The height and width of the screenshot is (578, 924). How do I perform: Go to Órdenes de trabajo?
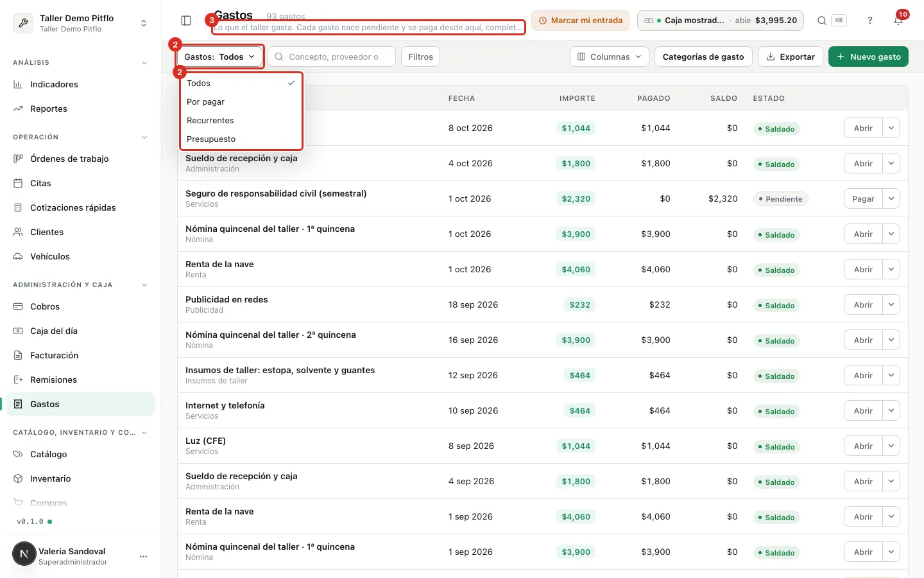[80, 159]
